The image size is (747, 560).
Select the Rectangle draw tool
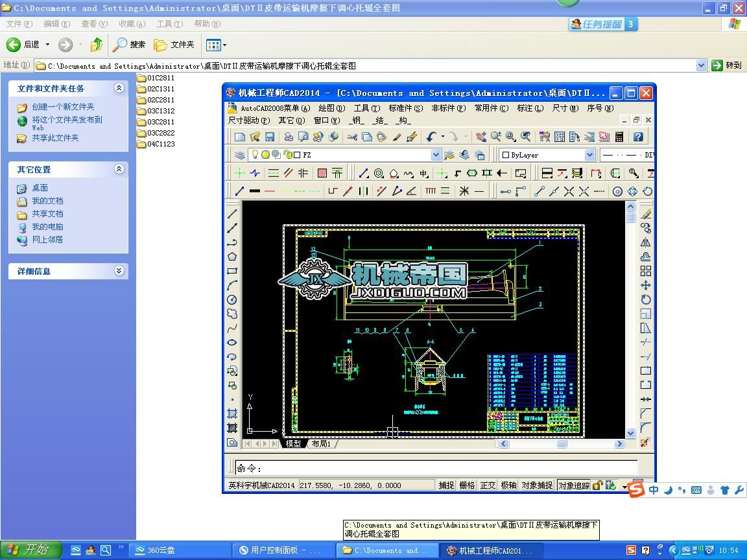(x=232, y=271)
